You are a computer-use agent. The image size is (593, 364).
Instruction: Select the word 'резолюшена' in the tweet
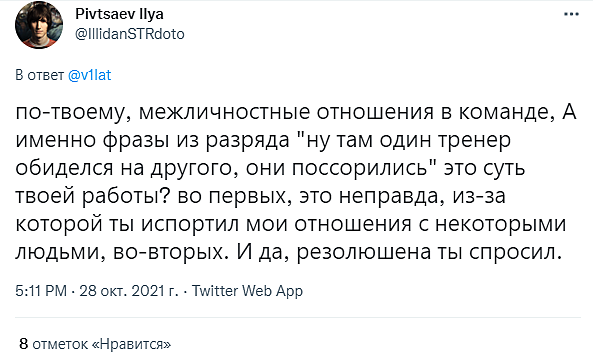click(363, 252)
